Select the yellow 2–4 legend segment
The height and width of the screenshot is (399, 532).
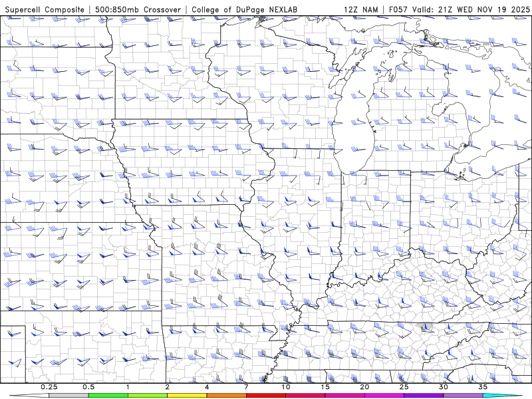coord(187,396)
